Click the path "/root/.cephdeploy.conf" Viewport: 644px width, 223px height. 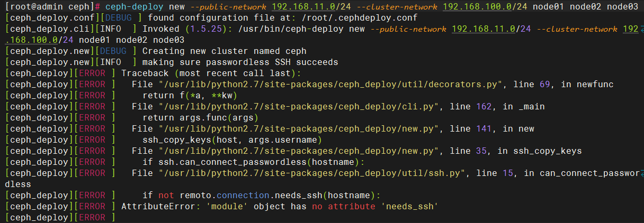pyautogui.click(x=359, y=18)
